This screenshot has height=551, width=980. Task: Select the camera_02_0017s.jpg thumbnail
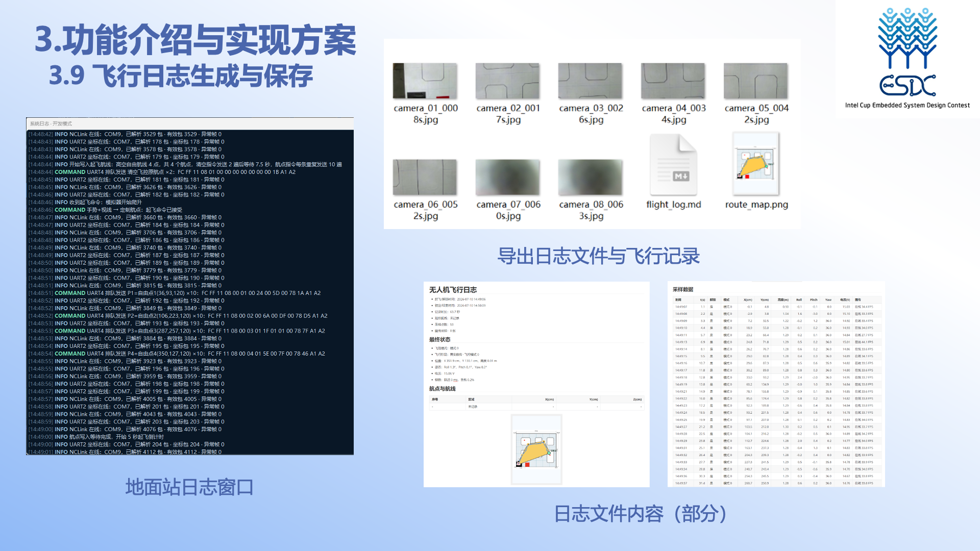tap(507, 81)
